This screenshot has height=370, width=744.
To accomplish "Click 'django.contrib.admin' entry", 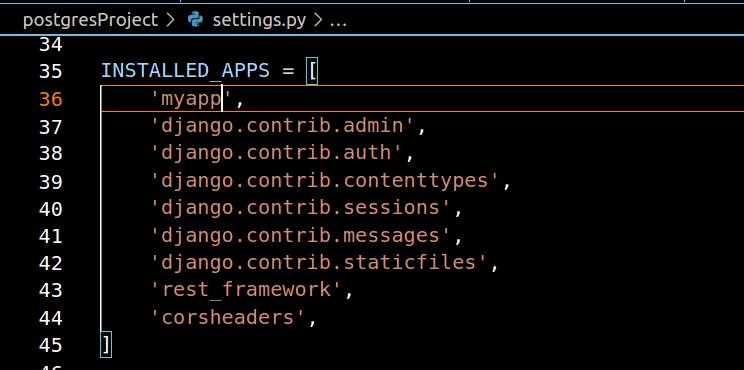I will point(283,126).
